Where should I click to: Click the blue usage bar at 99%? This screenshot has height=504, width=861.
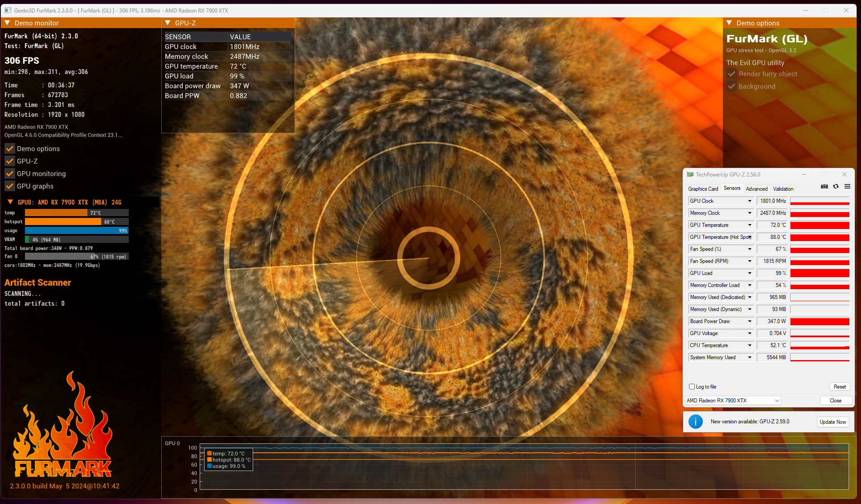pos(77,230)
